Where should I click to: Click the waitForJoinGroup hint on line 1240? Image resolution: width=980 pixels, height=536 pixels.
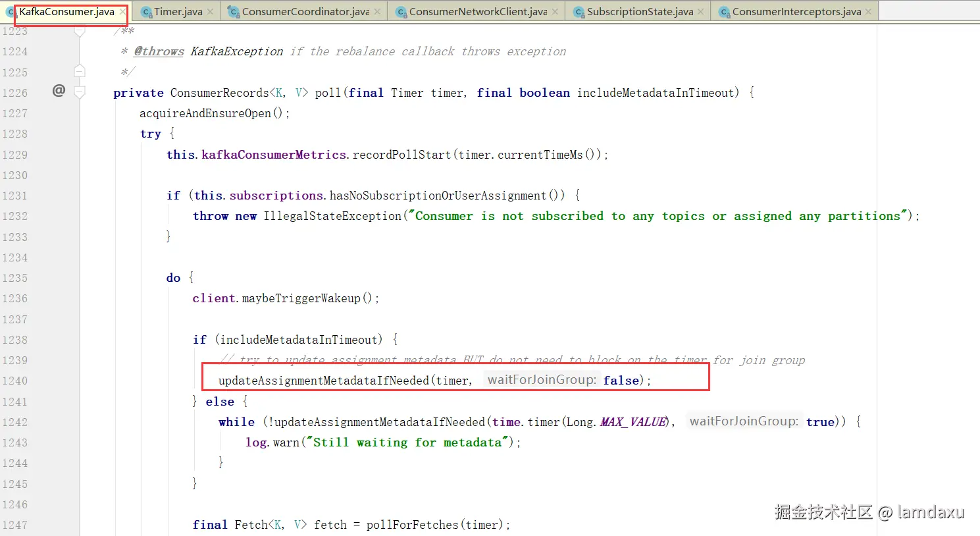coord(542,379)
